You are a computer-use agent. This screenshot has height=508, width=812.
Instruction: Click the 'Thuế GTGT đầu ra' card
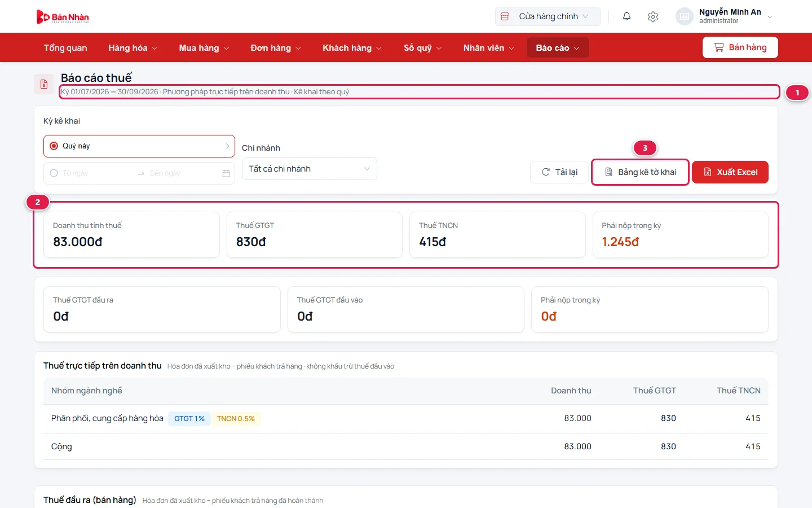tap(162, 309)
